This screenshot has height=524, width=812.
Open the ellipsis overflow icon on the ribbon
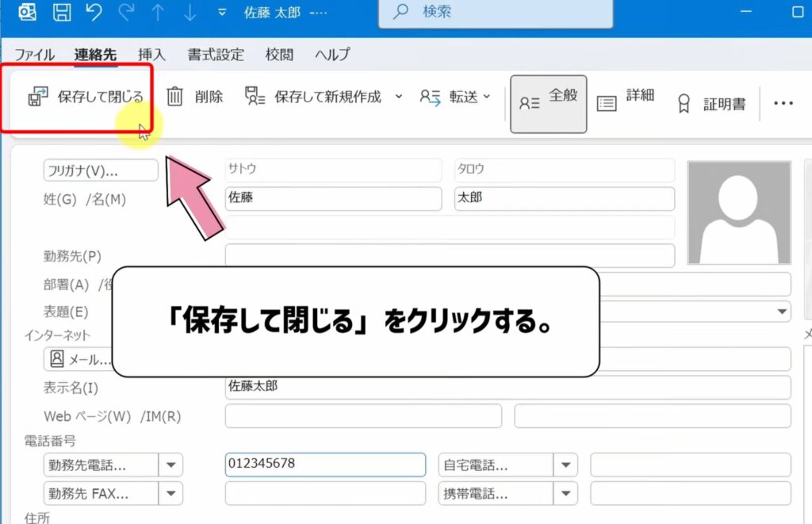(x=783, y=102)
